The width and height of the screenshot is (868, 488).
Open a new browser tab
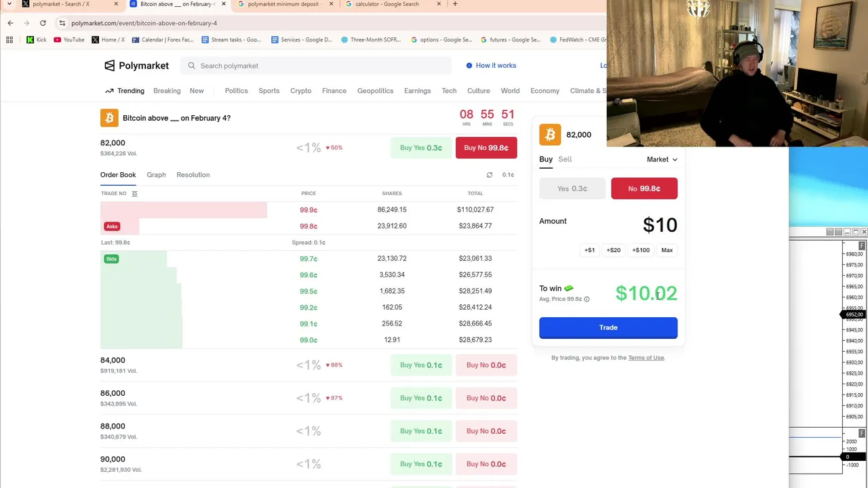tap(455, 4)
